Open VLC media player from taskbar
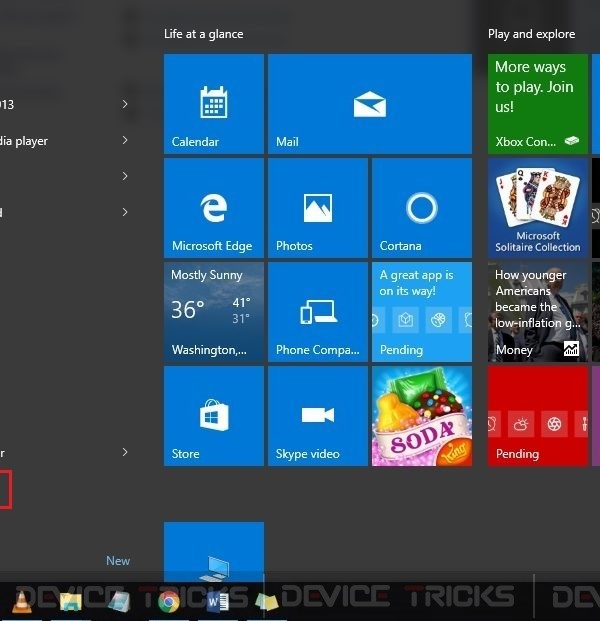 [x=22, y=601]
